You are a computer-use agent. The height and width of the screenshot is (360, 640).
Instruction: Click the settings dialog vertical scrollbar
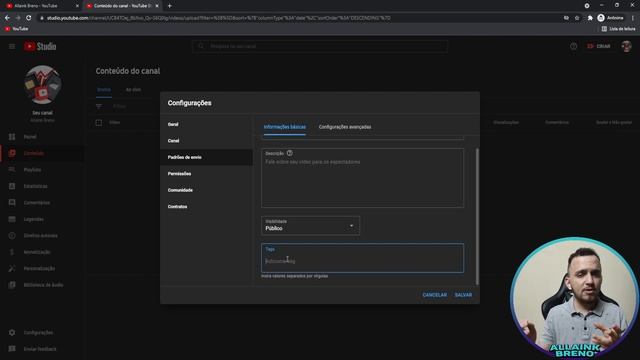coord(477,216)
